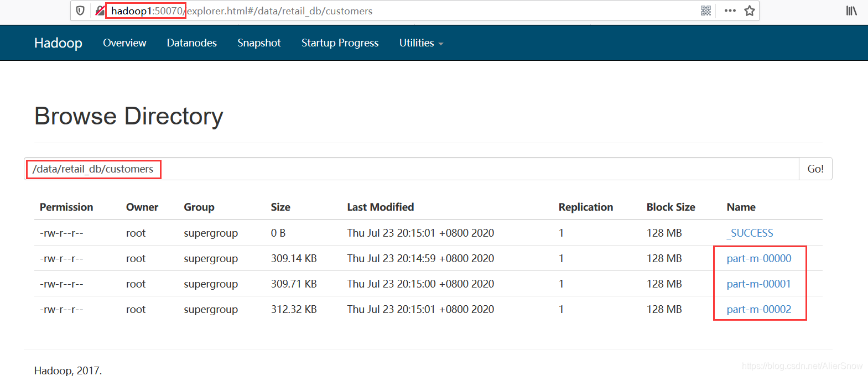868x376 pixels.
Task: Open the _SUCCESS file link
Action: click(750, 233)
